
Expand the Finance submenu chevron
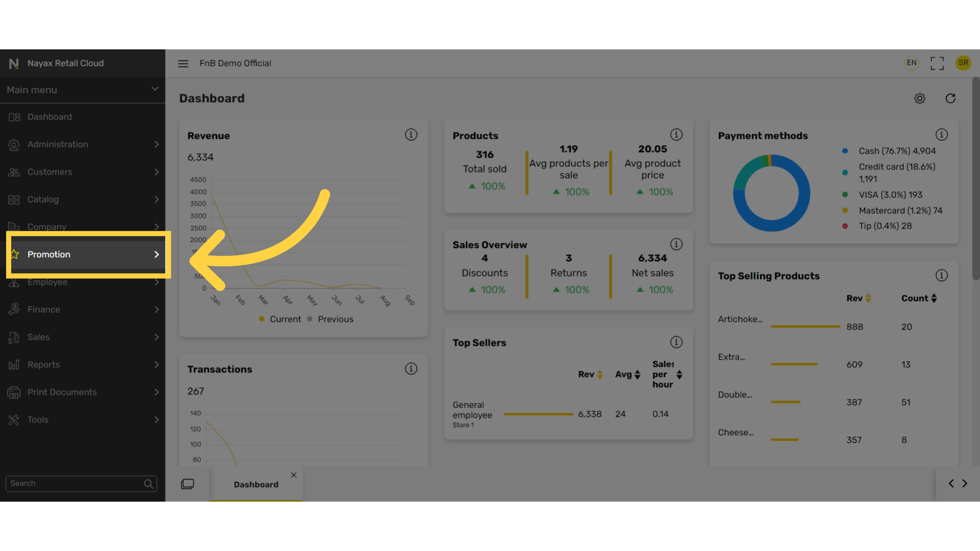click(x=157, y=310)
